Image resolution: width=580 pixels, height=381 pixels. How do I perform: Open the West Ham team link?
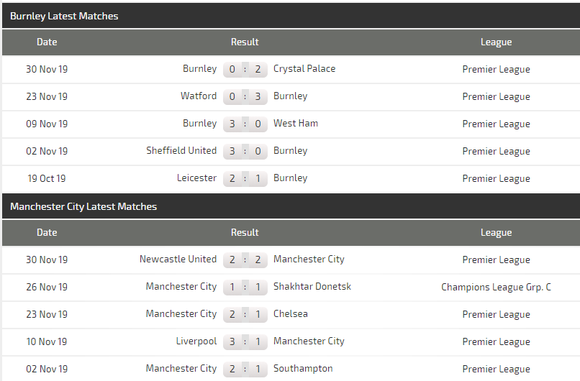pyautogui.click(x=296, y=123)
